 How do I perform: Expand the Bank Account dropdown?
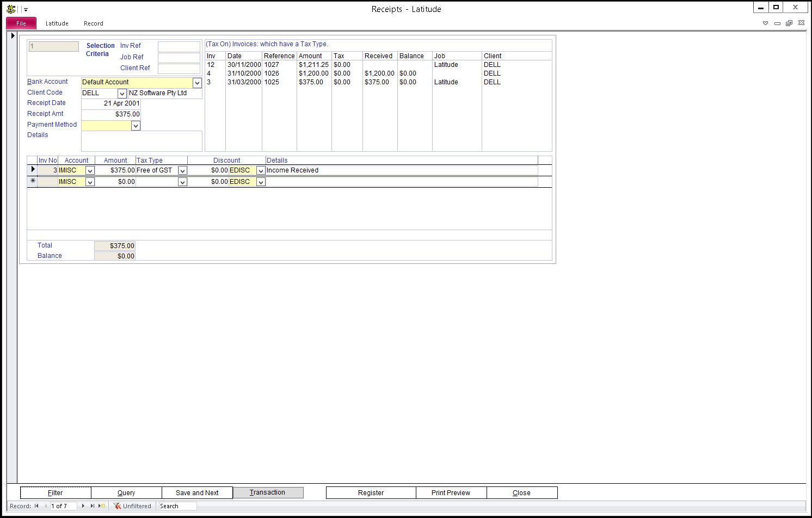(197, 83)
